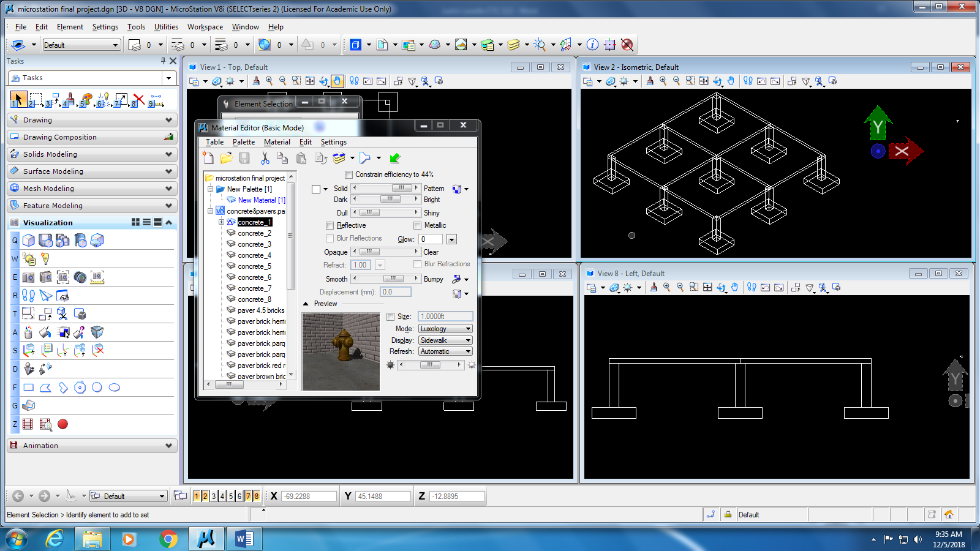
Task: Click the X coordinate input field
Action: (x=309, y=497)
